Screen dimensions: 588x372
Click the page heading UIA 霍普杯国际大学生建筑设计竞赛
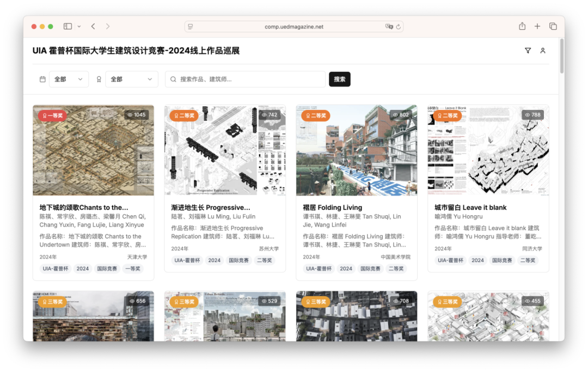pyautogui.click(x=136, y=51)
